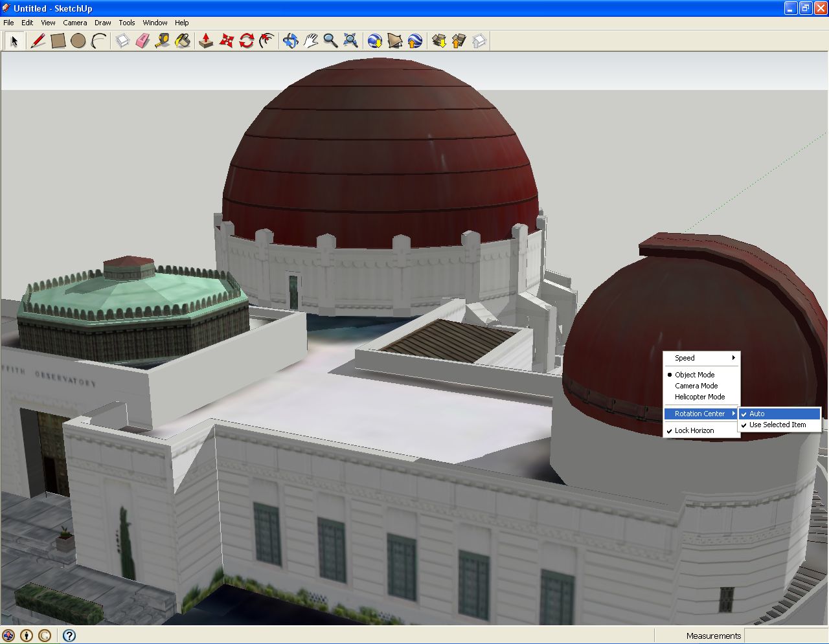Image resolution: width=829 pixels, height=644 pixels.
Task: Switch to Camera Mode
Action: (x=696, y=386)
